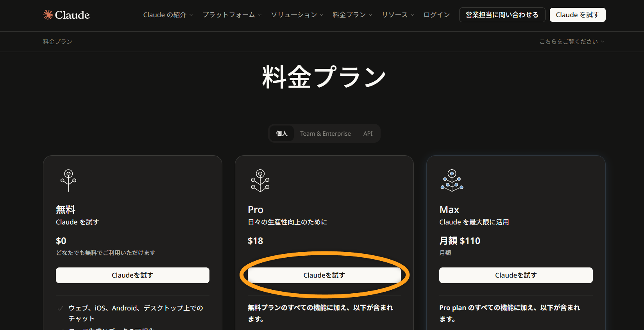Click 営業担当に問い合わせる button
The image size is (644, 330).
(502, 15)
